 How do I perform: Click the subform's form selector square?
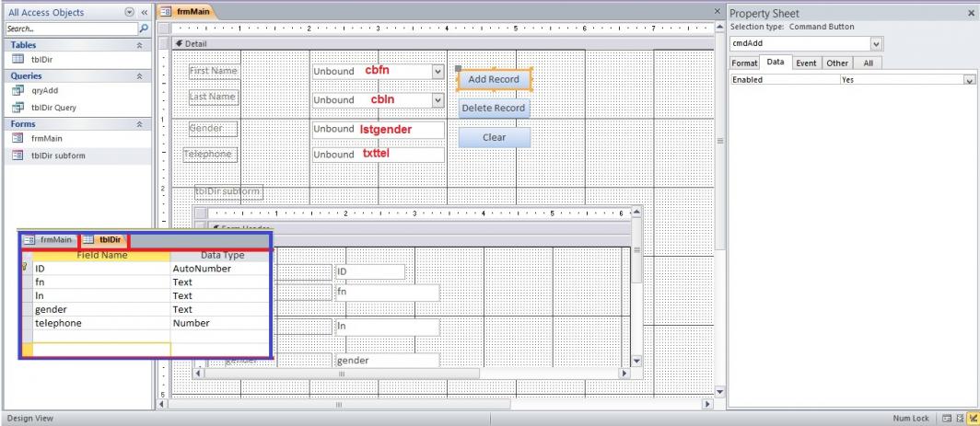pos(200,213)
